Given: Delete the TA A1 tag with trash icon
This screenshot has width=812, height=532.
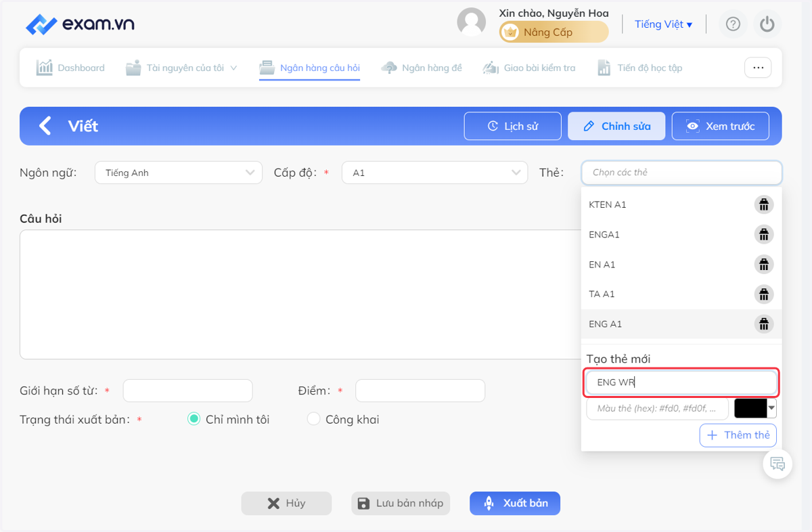Looking at the screenshot, I should 764,294.
